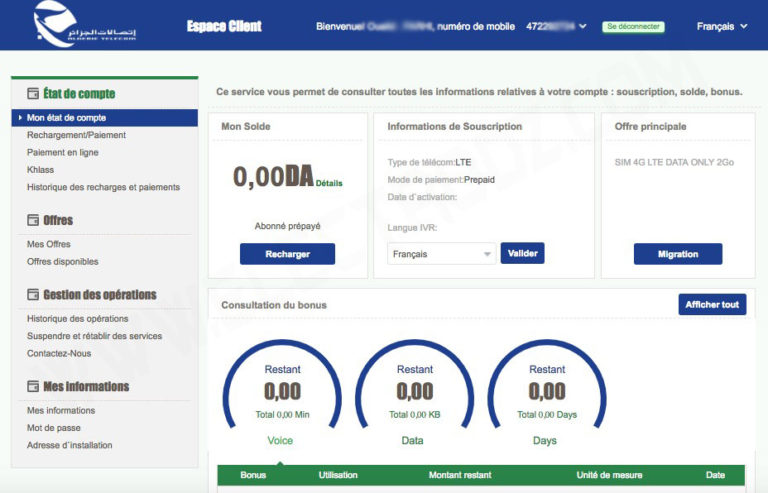Click the Total 0,00 Days text
This screenshot has width=768, height=493.
pos(547,415)
